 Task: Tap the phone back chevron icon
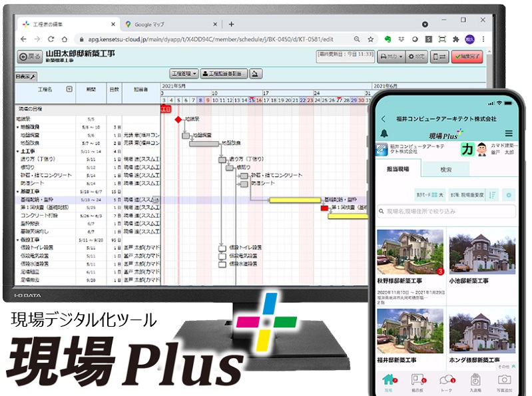click(384, 119)
